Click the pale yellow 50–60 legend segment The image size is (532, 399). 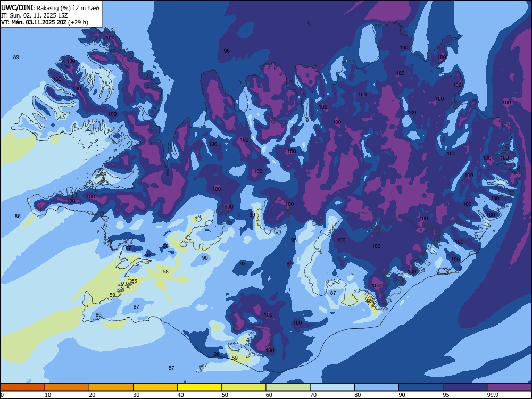point(244,387)
